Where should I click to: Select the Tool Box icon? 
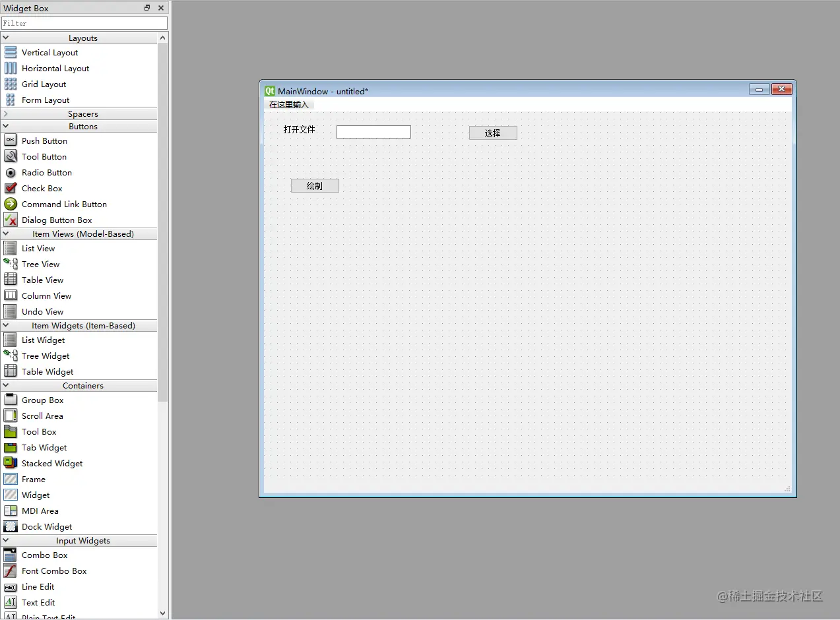tap(11, 432)
